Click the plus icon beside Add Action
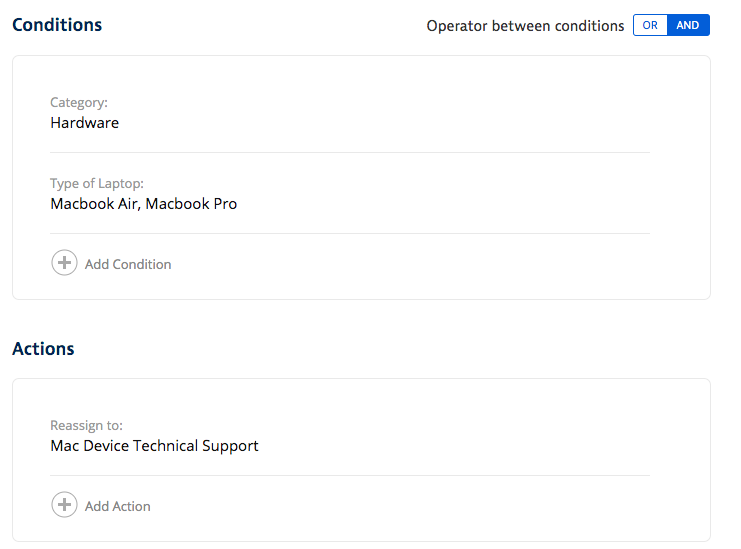Image resolution: width=741 pixels, height=549 pixels. pyautogui.click(x=64, y=506)
